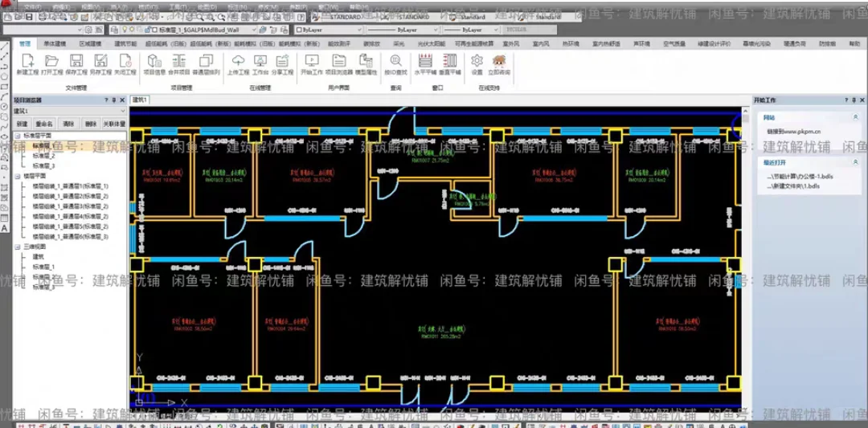Switch to the 建筑节能 ribbon tab

(125, 43)
